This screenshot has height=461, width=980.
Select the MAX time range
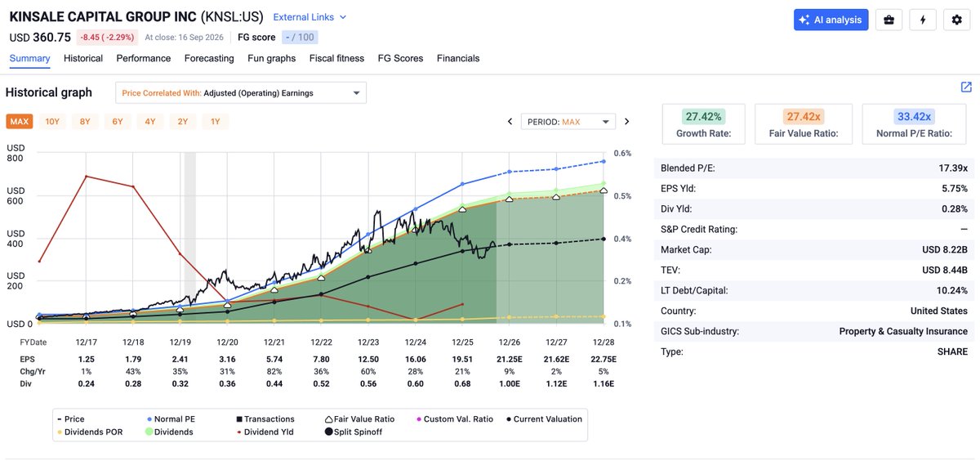coord(20,122)
